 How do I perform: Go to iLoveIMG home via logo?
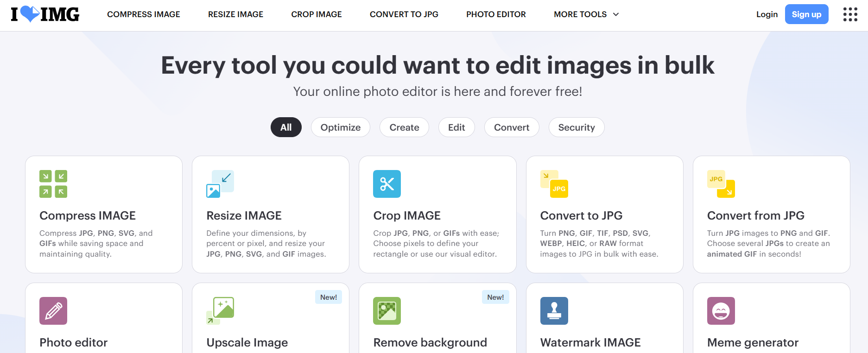45,14
